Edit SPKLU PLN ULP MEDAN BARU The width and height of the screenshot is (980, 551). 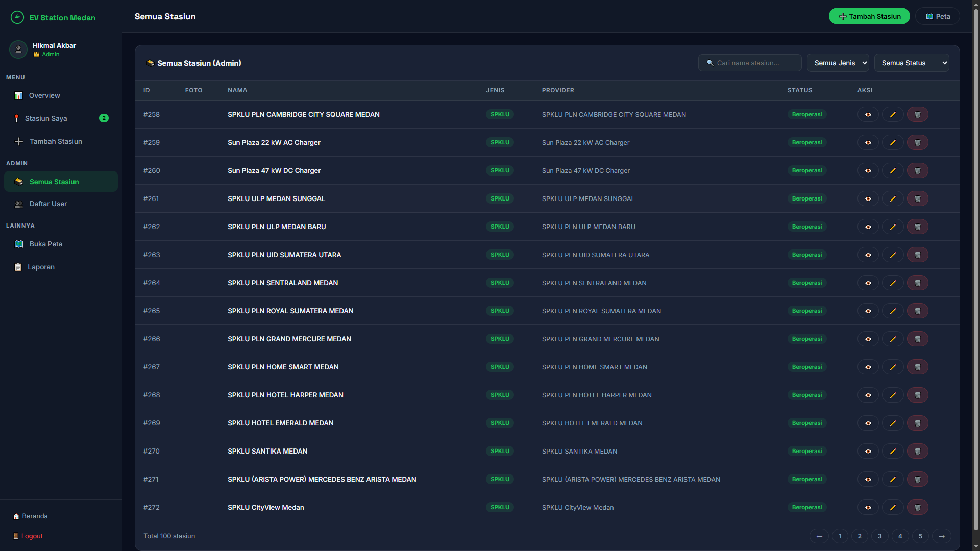pyautogui.click(x=893, y=227)
